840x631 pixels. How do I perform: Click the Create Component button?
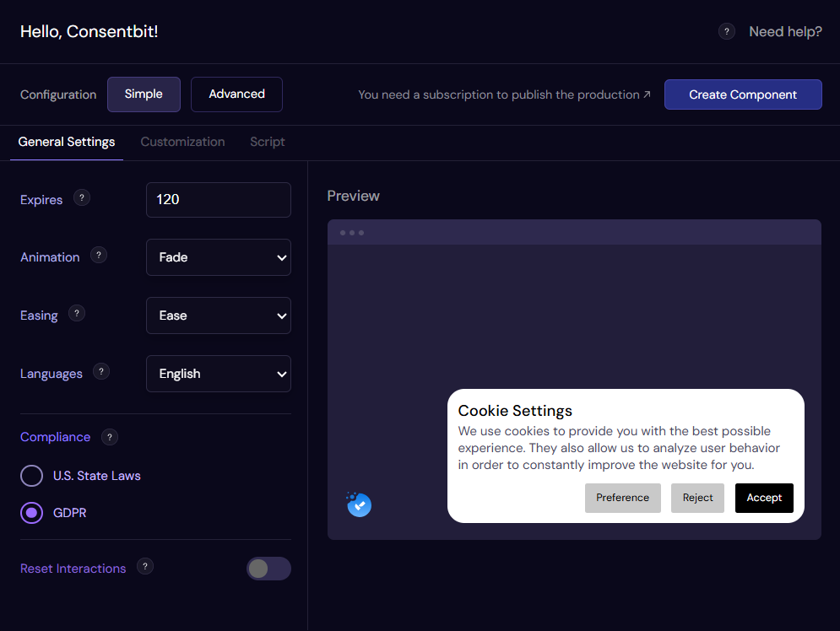tap(743, 94)
